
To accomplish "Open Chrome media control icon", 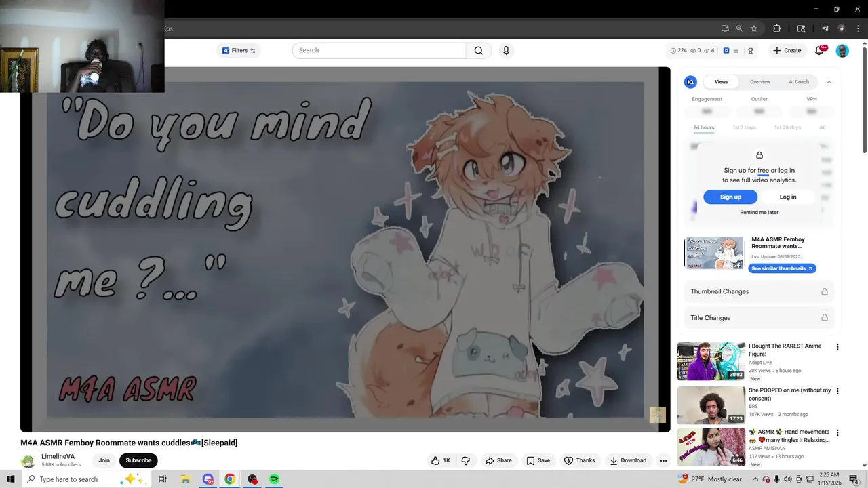I will (825, 28).
